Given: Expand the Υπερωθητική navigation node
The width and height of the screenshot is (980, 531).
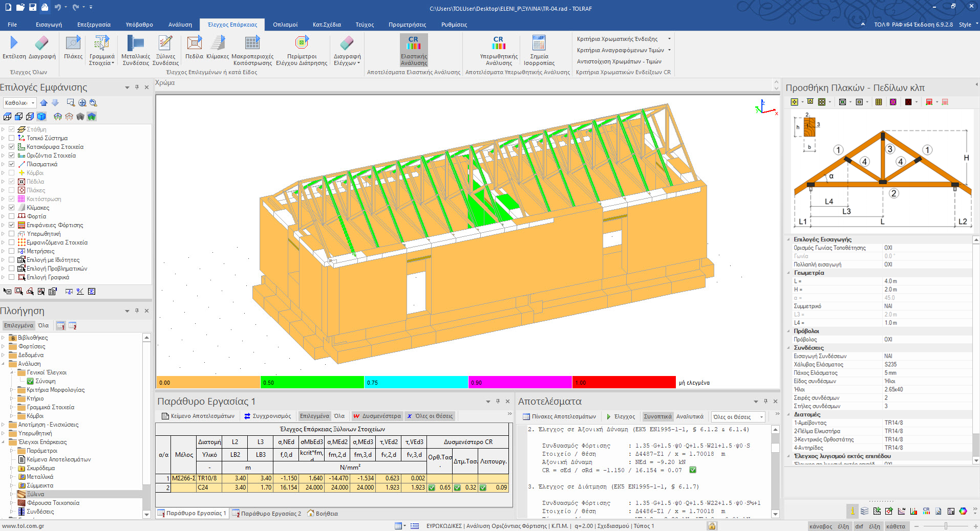Looking at the screenshot, I should (3, 433).
